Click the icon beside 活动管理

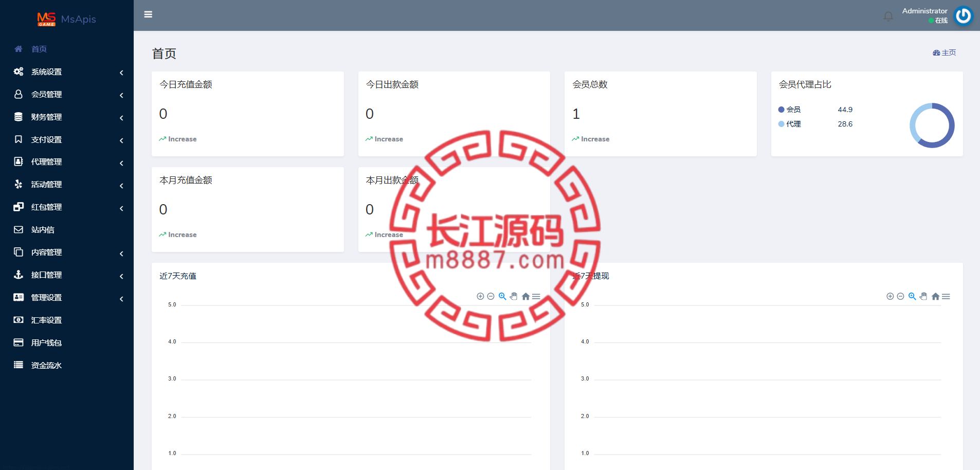[x=19, y=184]
